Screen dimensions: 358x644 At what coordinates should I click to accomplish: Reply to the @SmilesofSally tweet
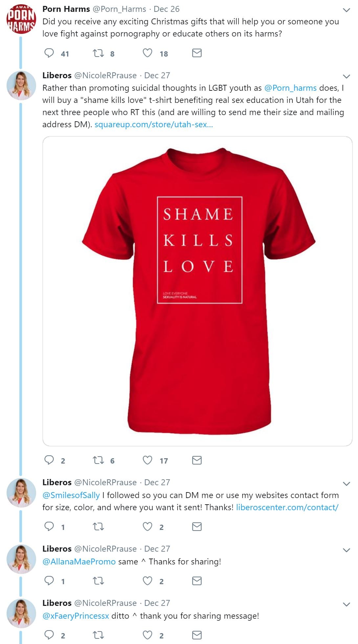tap(49, 526)
